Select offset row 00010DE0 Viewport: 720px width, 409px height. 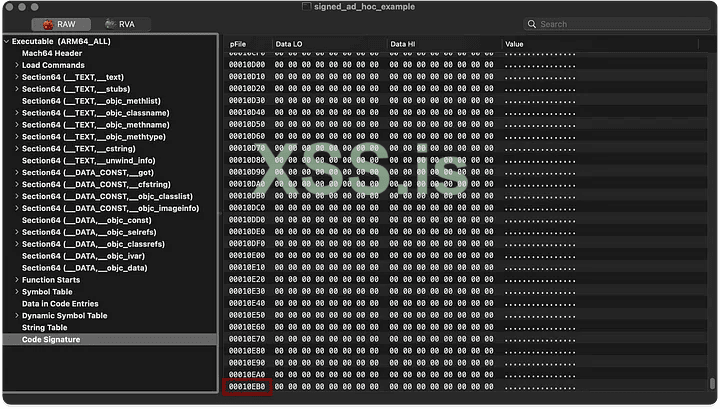tap(466, 232)
